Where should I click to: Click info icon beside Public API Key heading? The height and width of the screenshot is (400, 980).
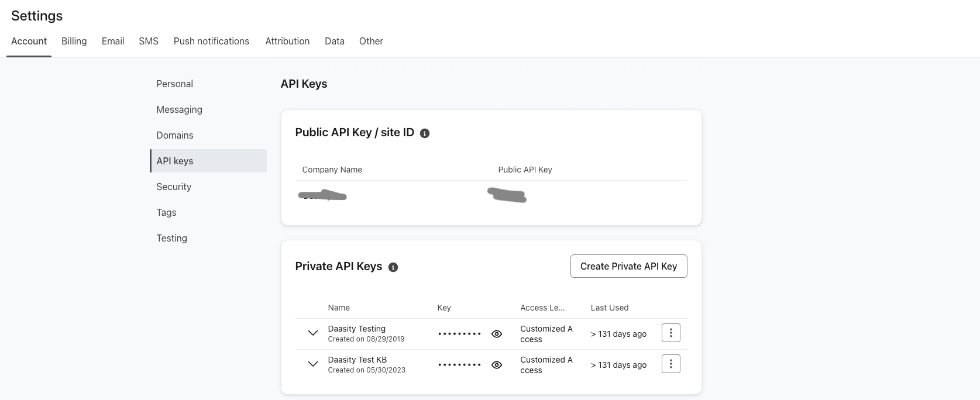425,133
